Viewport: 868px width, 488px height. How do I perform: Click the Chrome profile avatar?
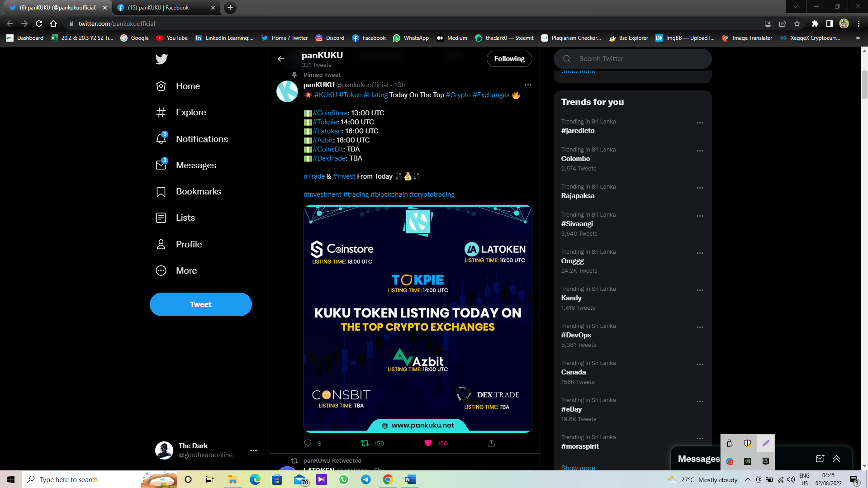(x=844, y=24)
